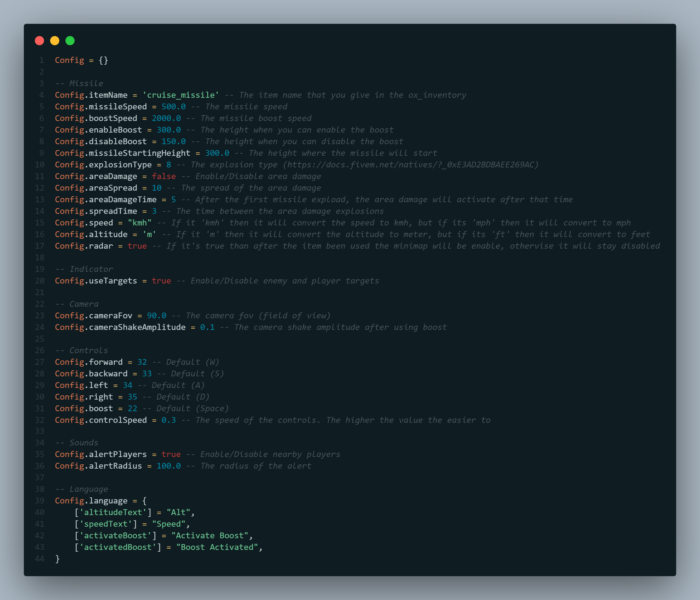Click the 'altitudeText' language key
700x600 pixels.
coord(113,513)
